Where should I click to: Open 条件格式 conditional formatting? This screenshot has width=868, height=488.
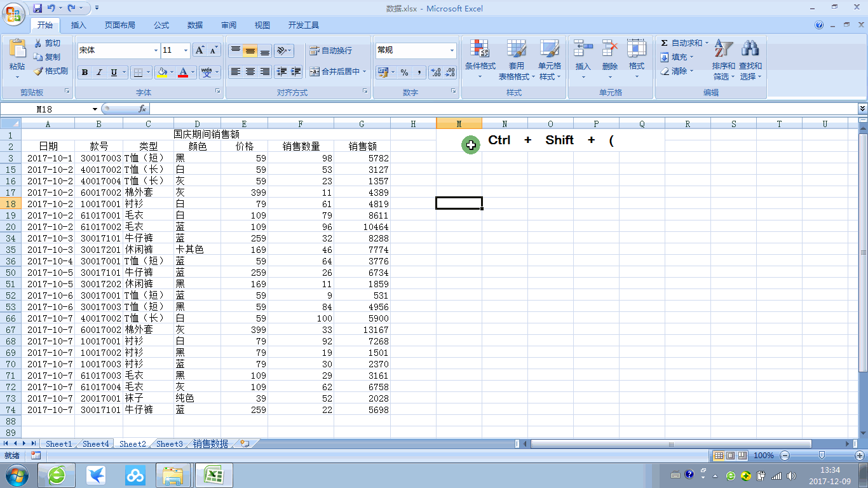(x=480, y=60)
